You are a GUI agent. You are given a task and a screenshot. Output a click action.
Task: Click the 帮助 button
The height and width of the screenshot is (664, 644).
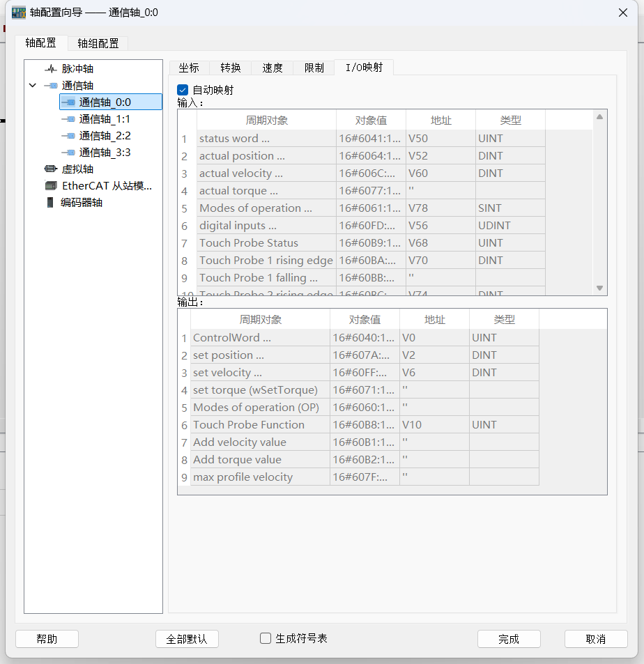click(47, 639)
